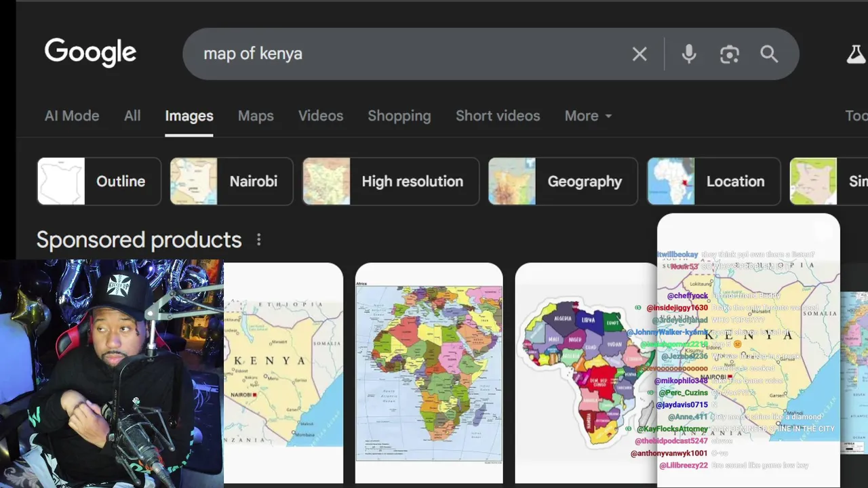Viewport: 868px width, 488px height.
Task: Clear the search box text
Action: coord(639,54)
